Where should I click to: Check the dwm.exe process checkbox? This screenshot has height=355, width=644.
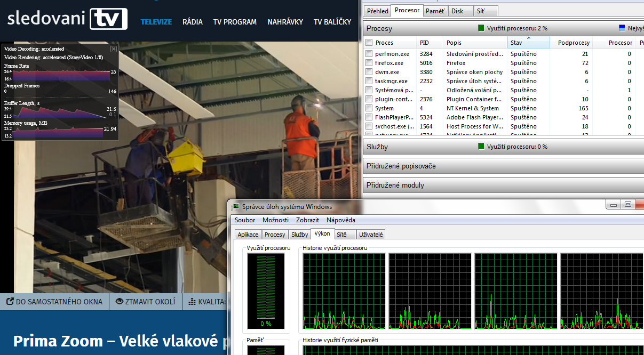tap(369, 72)
